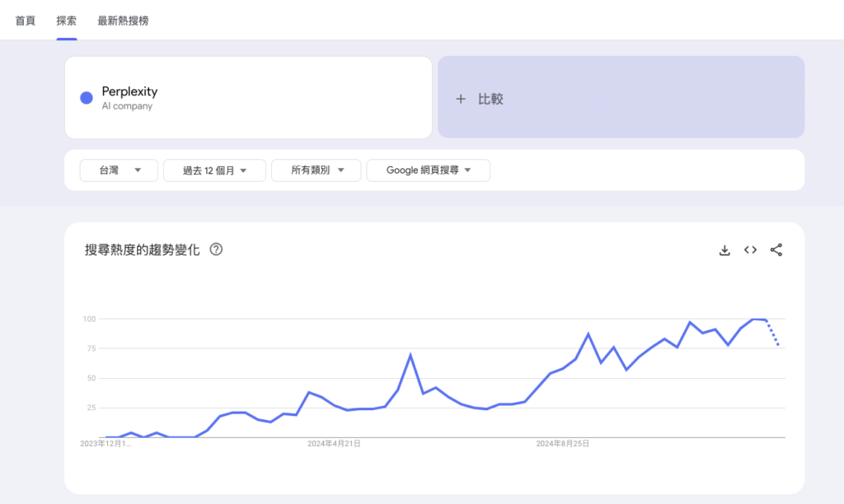
Task: Download the interest over time chart data
Action: (724, 250)
